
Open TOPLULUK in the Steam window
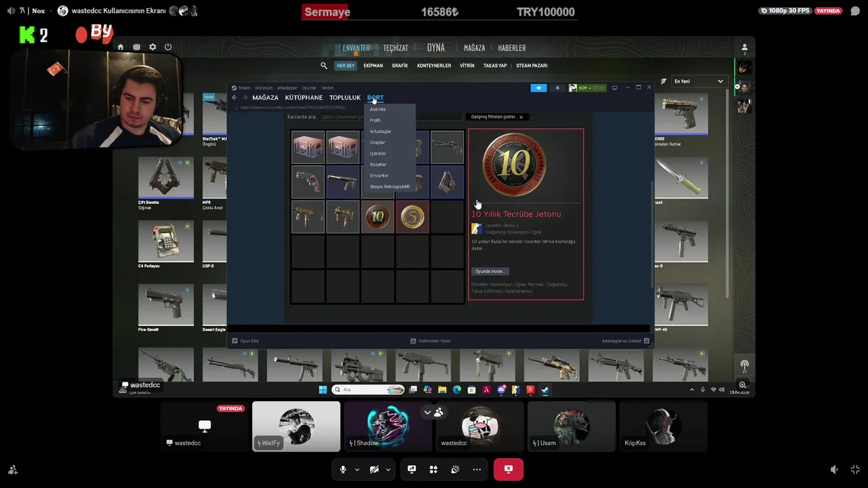pos(345,98)
